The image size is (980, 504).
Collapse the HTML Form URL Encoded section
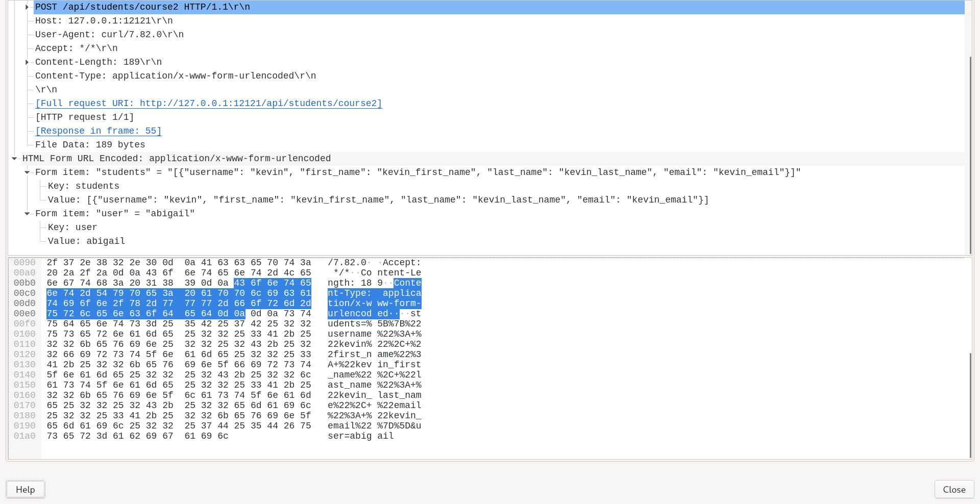[x=14, y=158]
